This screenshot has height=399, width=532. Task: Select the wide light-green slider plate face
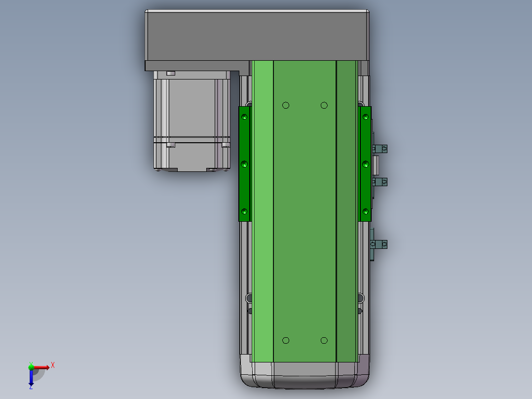[x=304, y=211]
